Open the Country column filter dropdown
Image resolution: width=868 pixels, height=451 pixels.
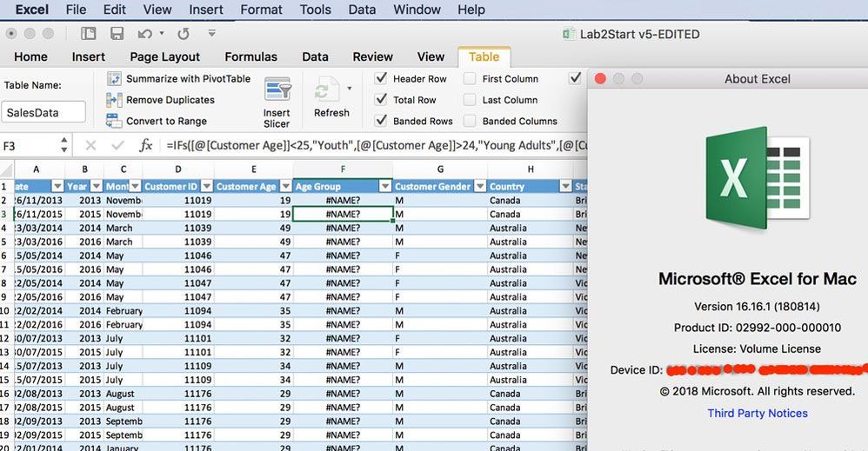(565, 187)
